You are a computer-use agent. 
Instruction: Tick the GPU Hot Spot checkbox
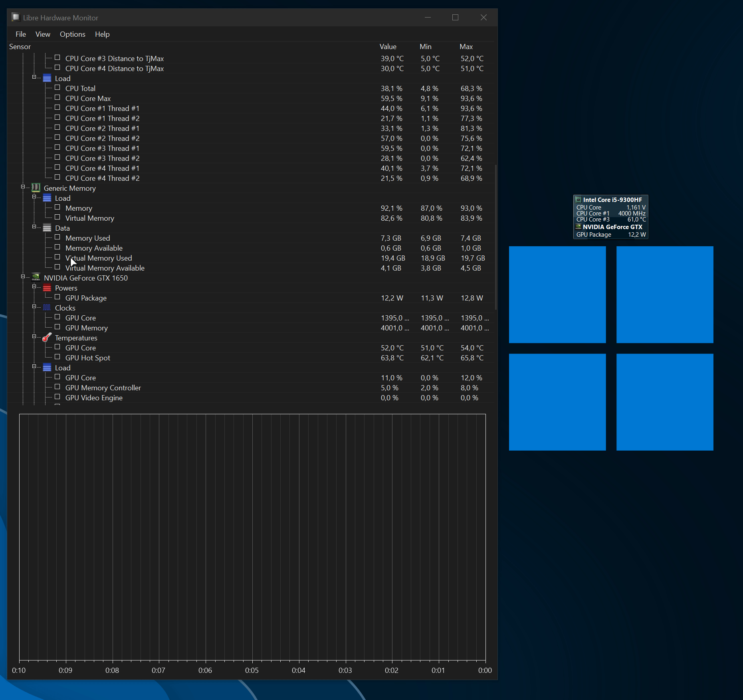tap(57, 357)
